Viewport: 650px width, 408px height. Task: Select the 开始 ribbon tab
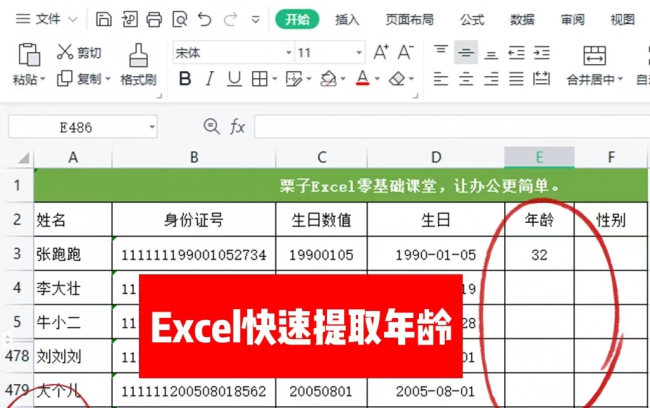pyautogui.click(x=297, y=19)
